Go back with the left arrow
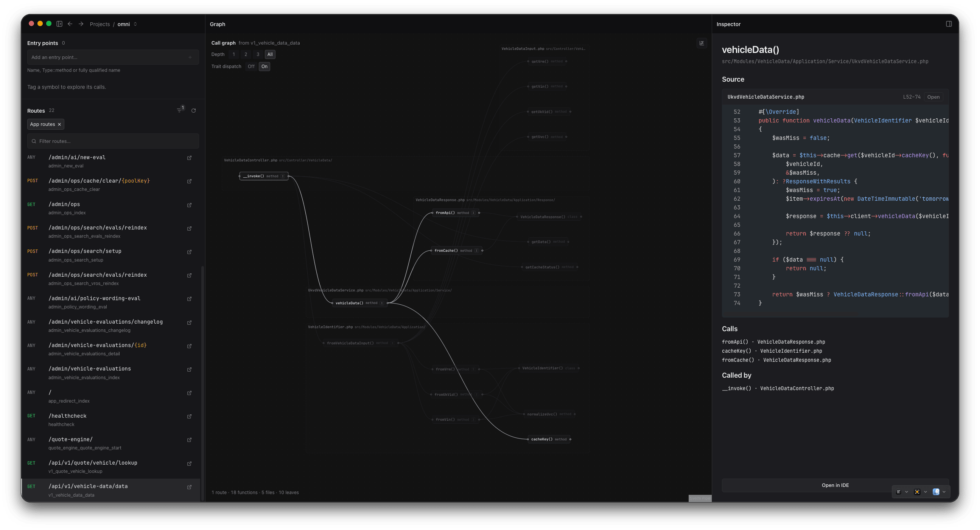This screenshot has width=980, height=530. coord(70,24)
